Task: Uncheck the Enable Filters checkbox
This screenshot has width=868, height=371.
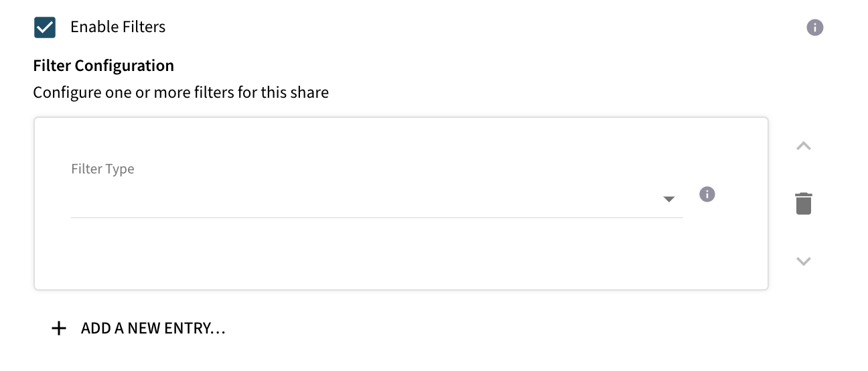Action: (45, 27)
